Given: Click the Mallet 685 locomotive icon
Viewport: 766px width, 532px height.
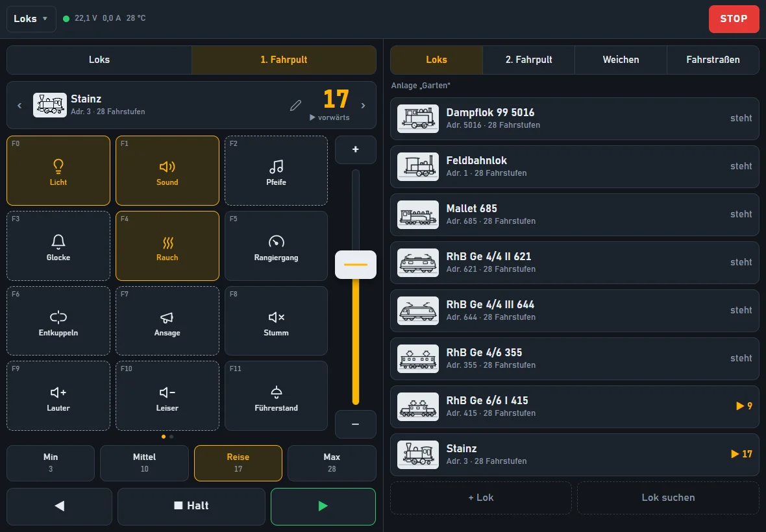Looking at the screenshot, I should pos(418,215).
